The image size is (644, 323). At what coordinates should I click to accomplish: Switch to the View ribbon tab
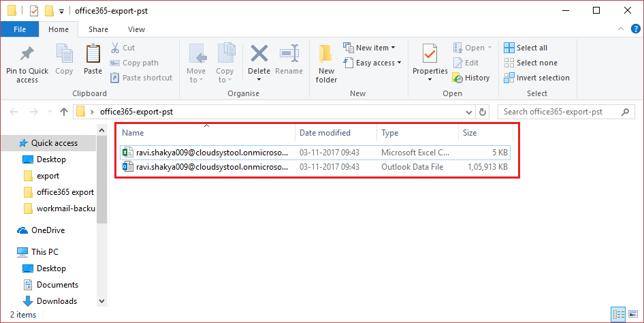click(x=136, y=29)
